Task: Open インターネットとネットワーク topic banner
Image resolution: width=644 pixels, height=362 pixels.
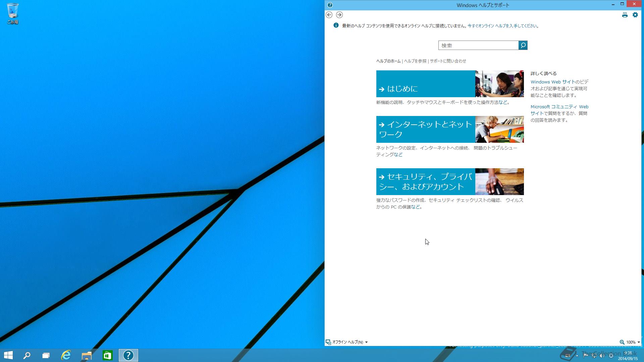Action: click(x=426, y=129)
